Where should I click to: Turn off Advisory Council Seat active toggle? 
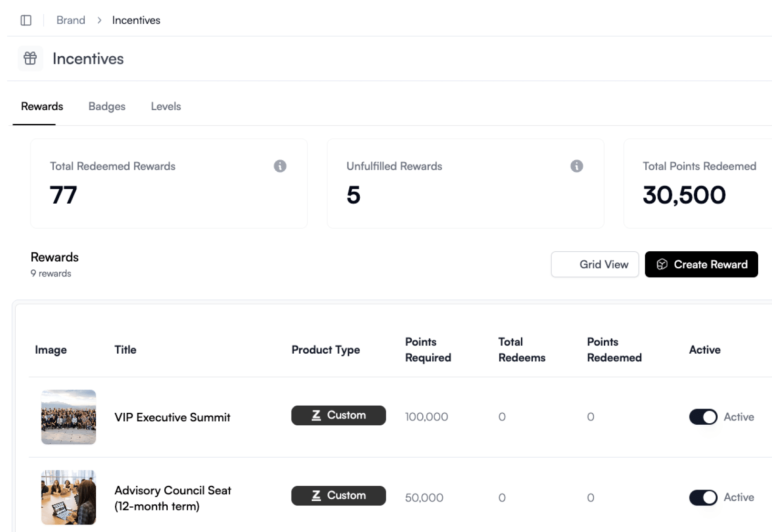[x=703, y=497]
